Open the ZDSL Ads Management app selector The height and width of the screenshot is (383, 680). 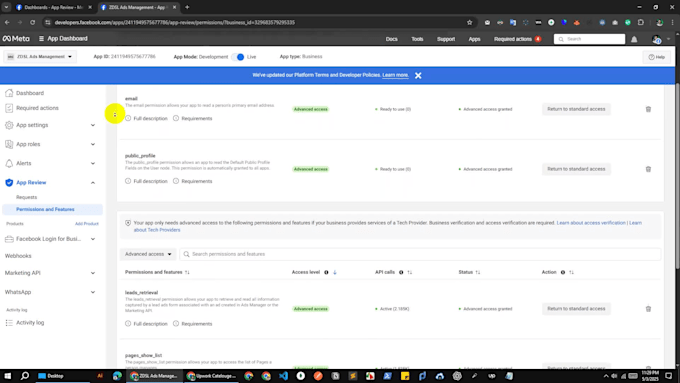tap(40, 57)
